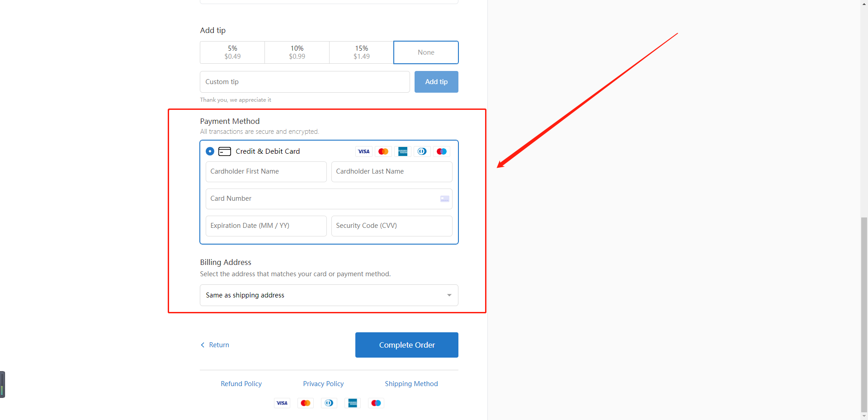Select the 15% tip option
Viewport: 868px width, 420px height.
362,52
